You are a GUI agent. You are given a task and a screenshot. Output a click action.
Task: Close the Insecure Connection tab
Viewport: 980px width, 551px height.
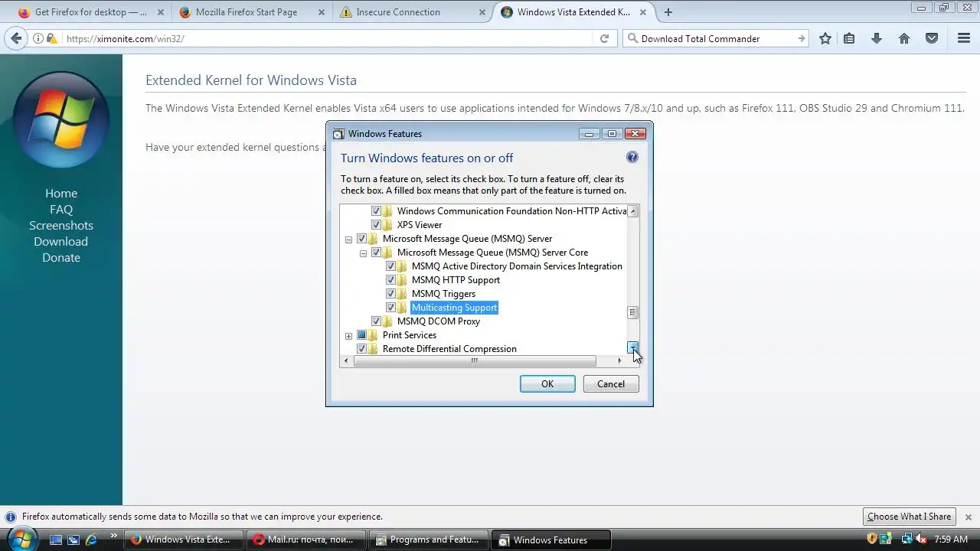tap(482, 12)
